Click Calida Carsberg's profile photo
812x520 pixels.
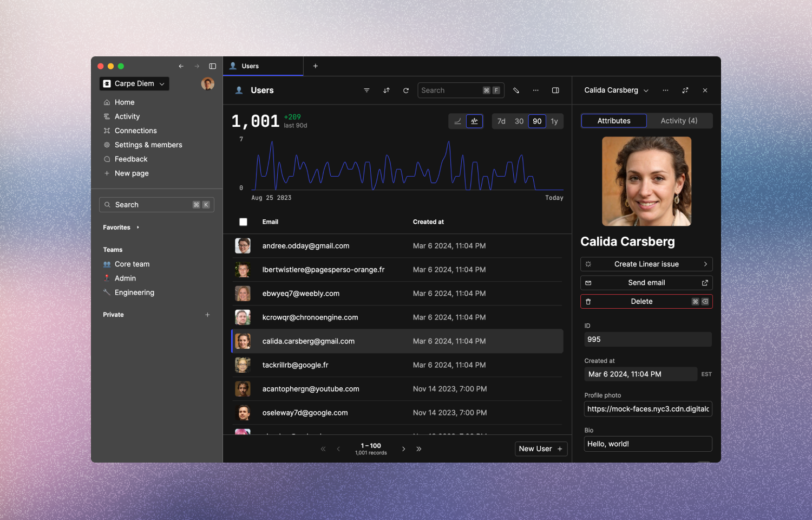pyautogui.click(x=646, y=181)
